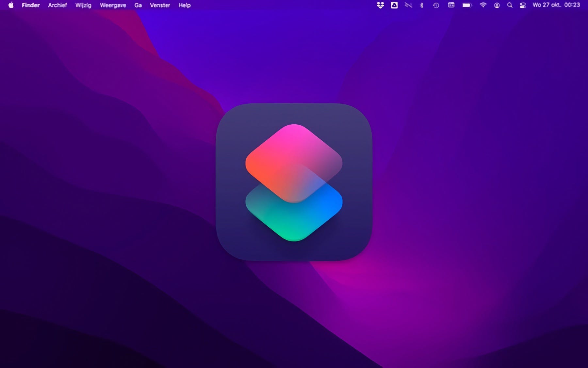Click the date and time clock
Screen dimensions: 588x368
point(556,5)
